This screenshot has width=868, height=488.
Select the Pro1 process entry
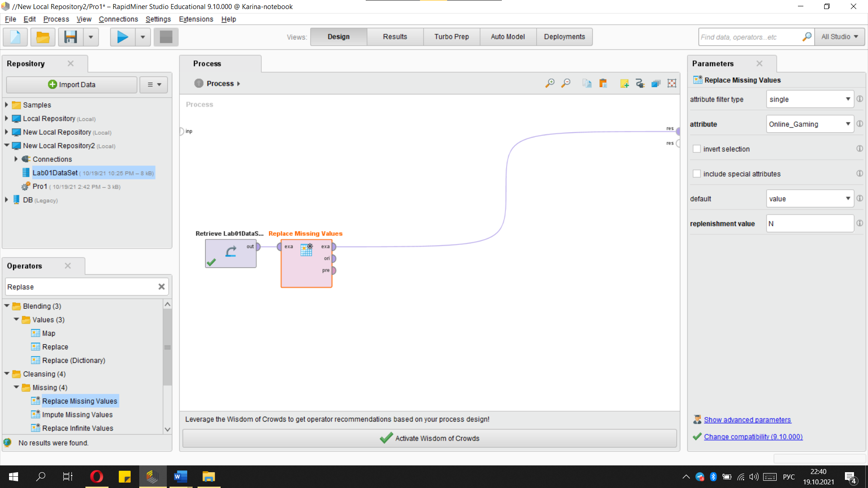point(71,186)
